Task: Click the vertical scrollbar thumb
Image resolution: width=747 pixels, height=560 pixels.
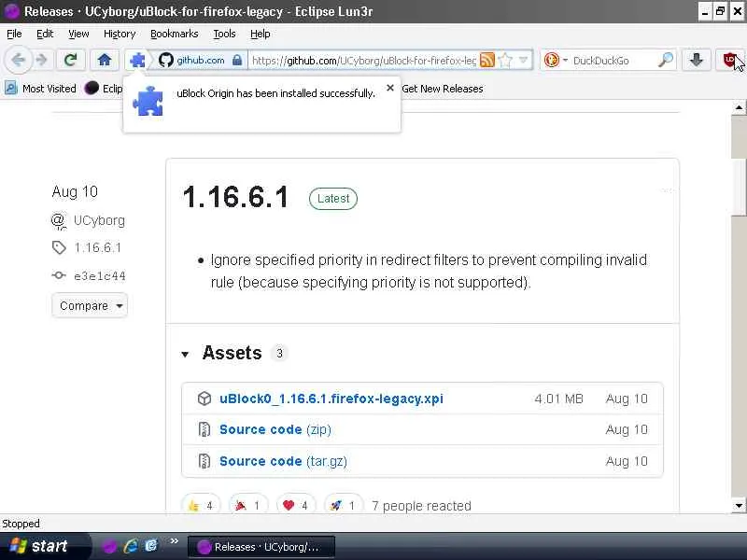Action: coord(739,186)
